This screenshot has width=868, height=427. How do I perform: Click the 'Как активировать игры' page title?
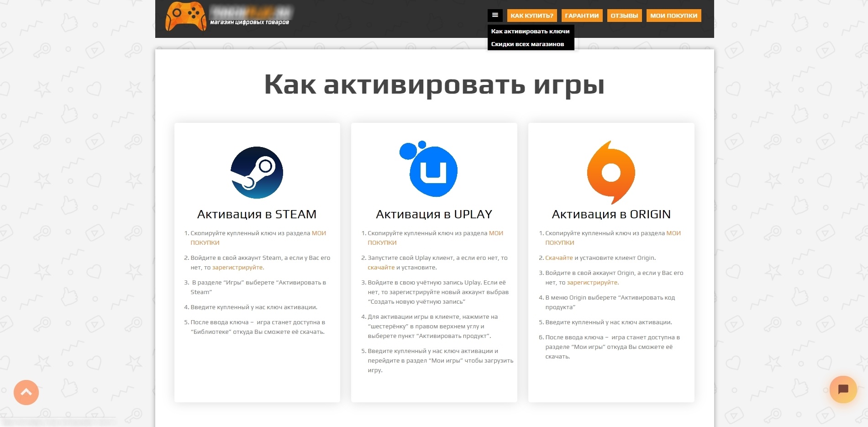434,85
